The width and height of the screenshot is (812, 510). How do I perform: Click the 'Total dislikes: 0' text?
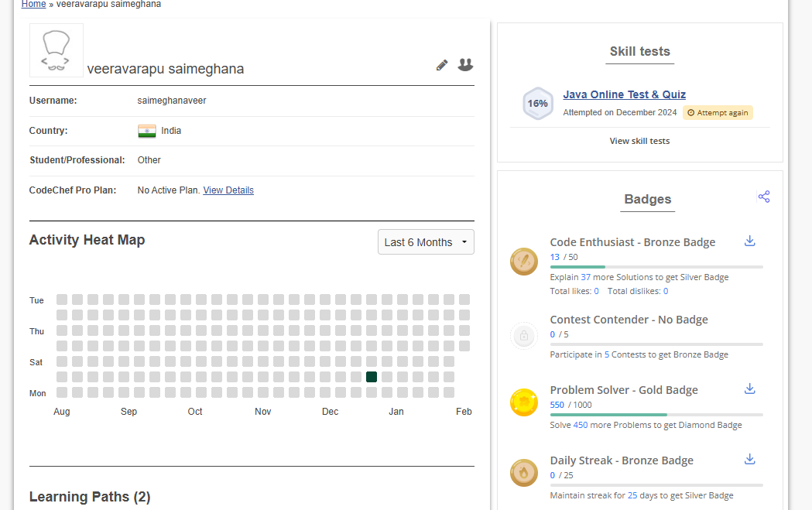[638, 291]
